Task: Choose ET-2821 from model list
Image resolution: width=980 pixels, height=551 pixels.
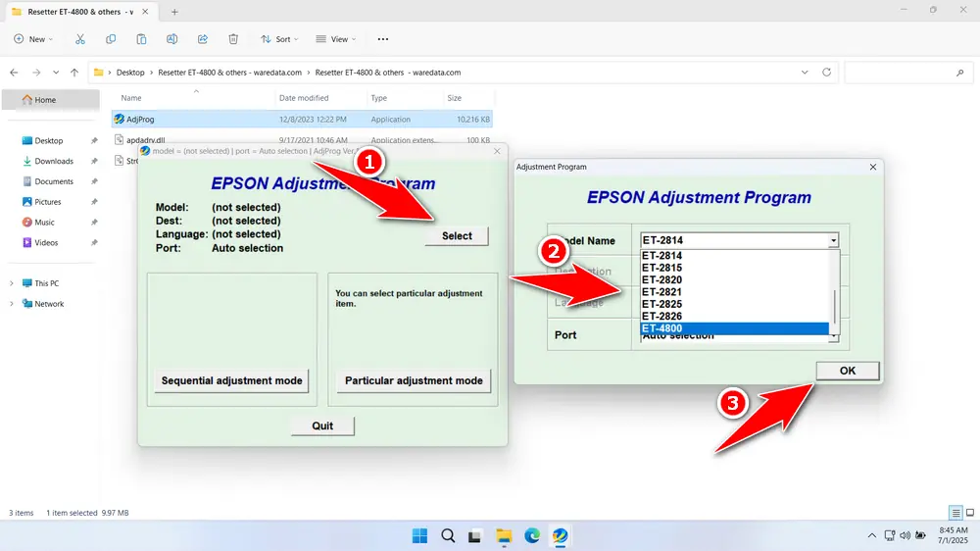Action: (x=734, y=292)
